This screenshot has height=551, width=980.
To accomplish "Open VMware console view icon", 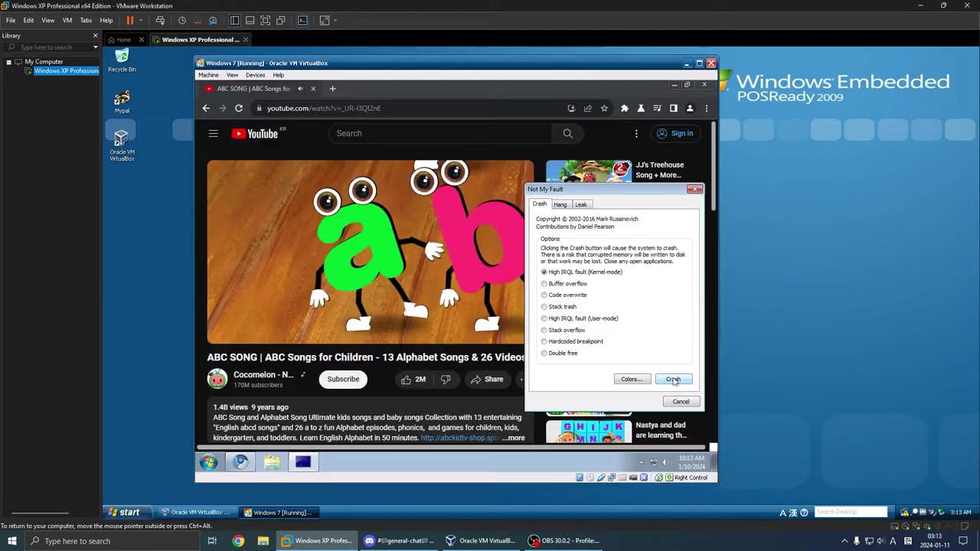I will click(x=302, y=21).
